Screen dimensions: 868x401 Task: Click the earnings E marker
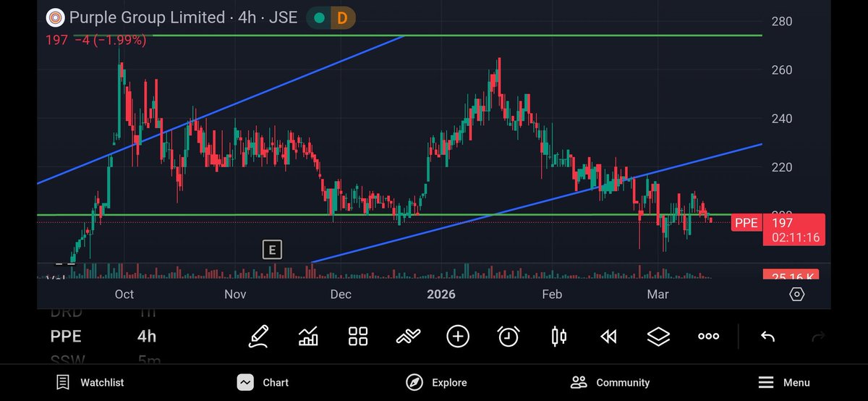pos(272,250)
